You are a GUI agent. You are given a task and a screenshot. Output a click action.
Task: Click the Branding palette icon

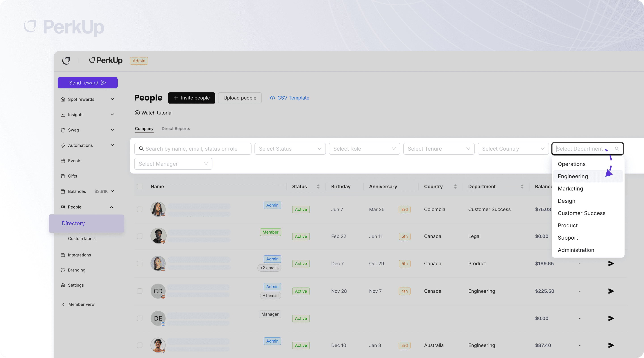[x=63, y=270]
